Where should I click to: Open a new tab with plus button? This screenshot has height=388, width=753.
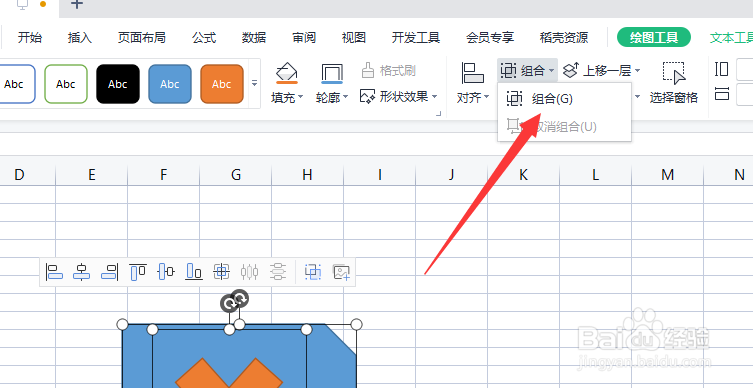(77, 4)
